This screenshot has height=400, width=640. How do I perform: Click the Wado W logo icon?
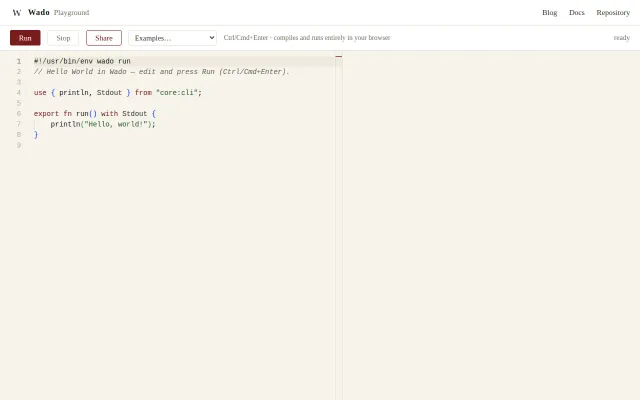16,13
